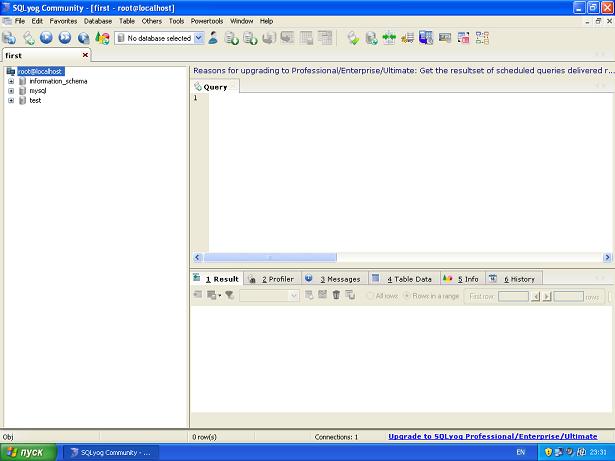Screen dimensions: 615x461
Task: Click the query scrollbar right arrow
Action: coord(607,257)
